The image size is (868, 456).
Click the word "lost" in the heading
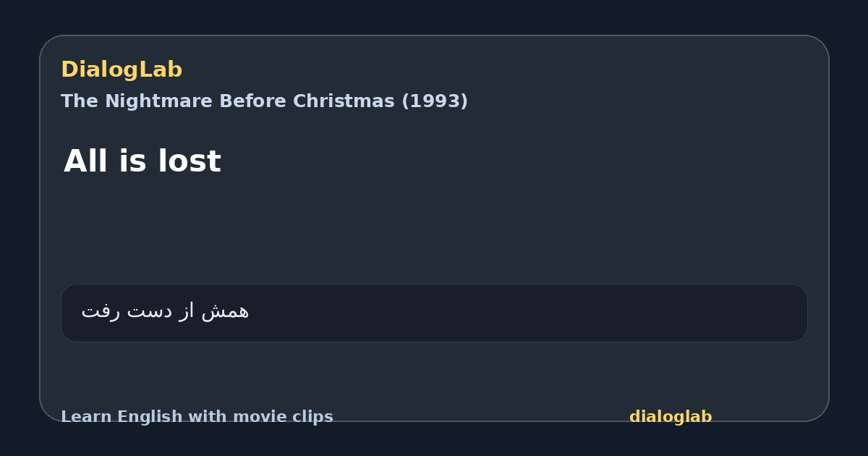coord(192,161)
